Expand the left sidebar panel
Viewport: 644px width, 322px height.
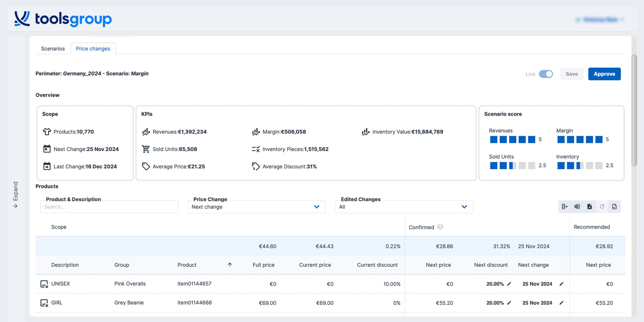point(16,195)
